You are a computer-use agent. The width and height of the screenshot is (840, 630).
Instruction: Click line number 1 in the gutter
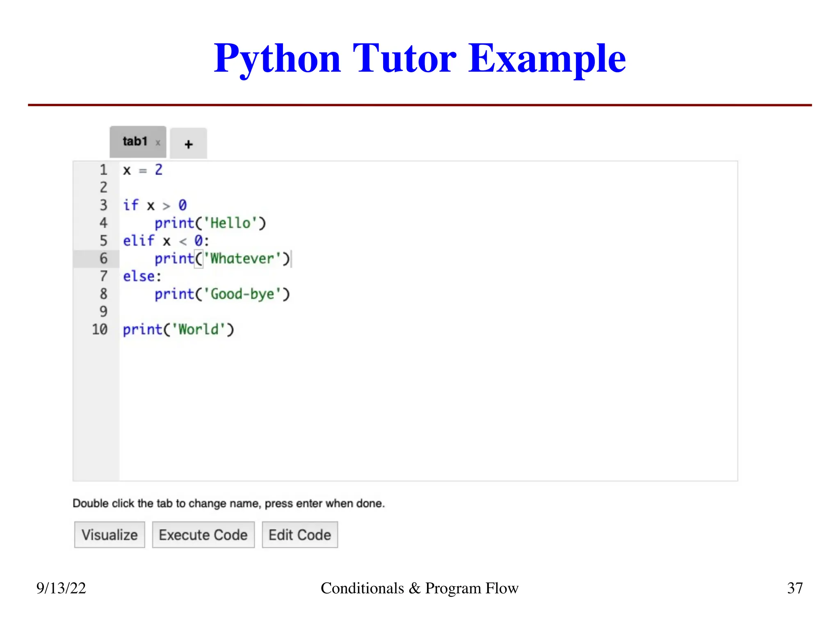pyautogui.click(x=103, y=170)
